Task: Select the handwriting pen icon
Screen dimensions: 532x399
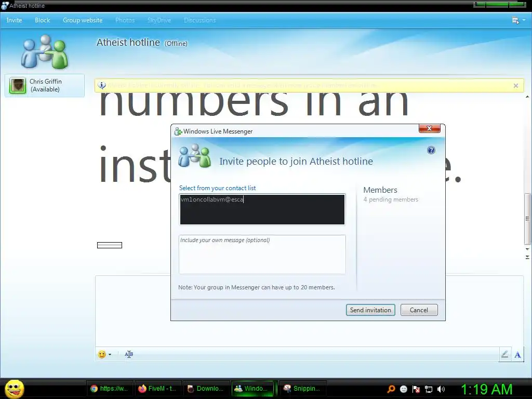Action: [x=504, y=354]
